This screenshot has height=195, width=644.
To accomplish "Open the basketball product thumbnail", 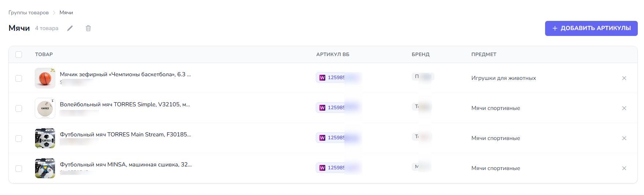I will [x=45, y=78].
